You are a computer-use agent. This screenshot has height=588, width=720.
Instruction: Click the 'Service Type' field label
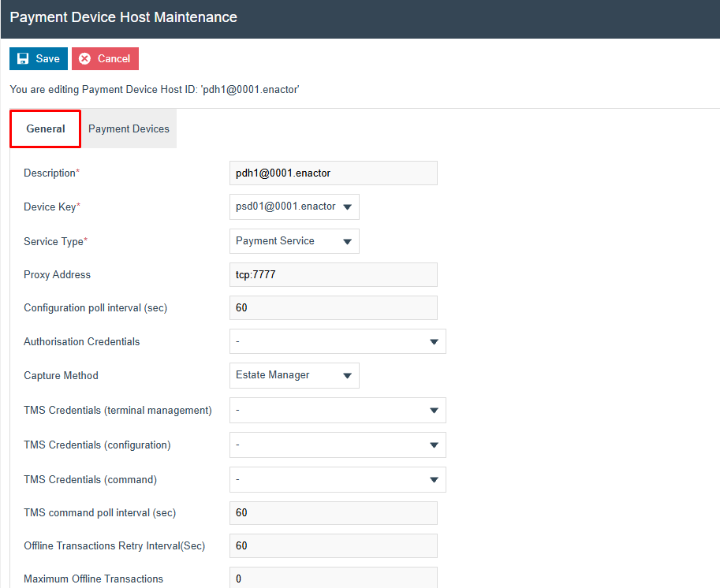55,241
